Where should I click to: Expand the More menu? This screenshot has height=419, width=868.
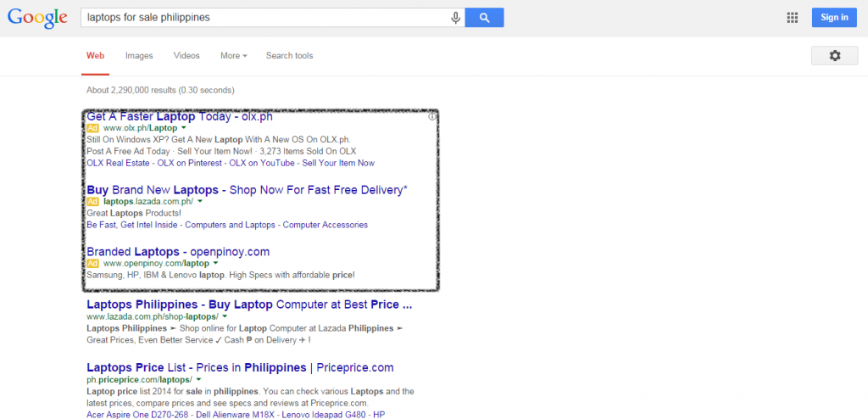coord(234,55)
